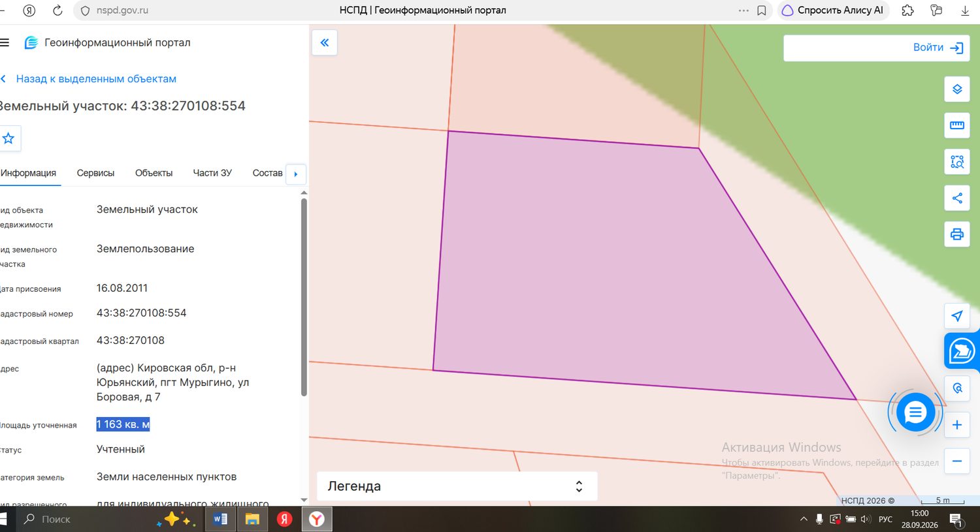Click the Войти login button
The image size is (980, 532).
coord(938,48)
